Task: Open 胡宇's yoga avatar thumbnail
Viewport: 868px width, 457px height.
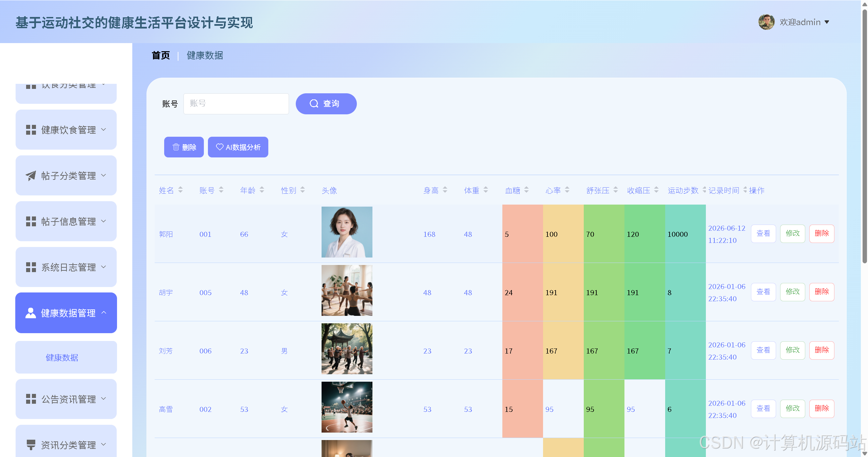Action: 347,290
